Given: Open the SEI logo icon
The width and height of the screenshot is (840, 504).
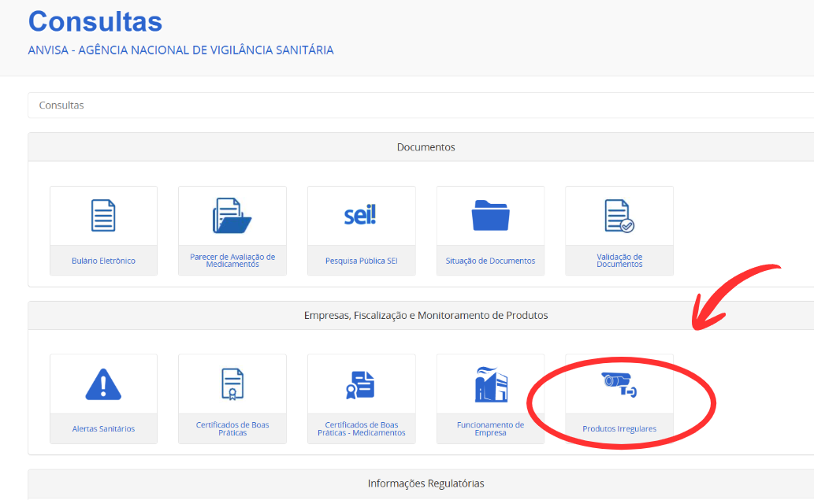Looking at the screenshot, I should point(360,215).
